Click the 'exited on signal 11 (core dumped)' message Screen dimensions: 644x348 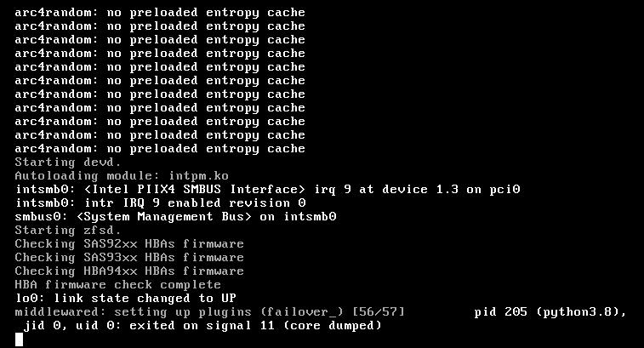tap(255, 325)
